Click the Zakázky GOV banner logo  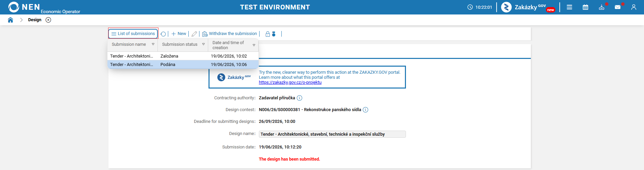(234, 77)
